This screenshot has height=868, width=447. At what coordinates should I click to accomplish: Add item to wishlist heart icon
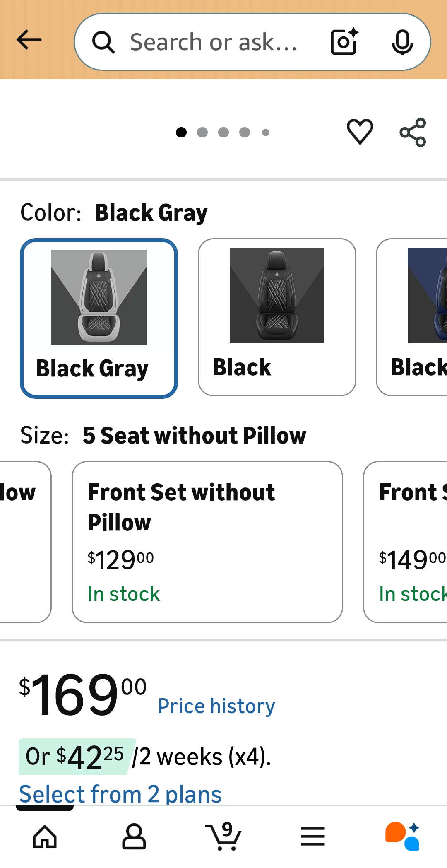coord(360,132)
